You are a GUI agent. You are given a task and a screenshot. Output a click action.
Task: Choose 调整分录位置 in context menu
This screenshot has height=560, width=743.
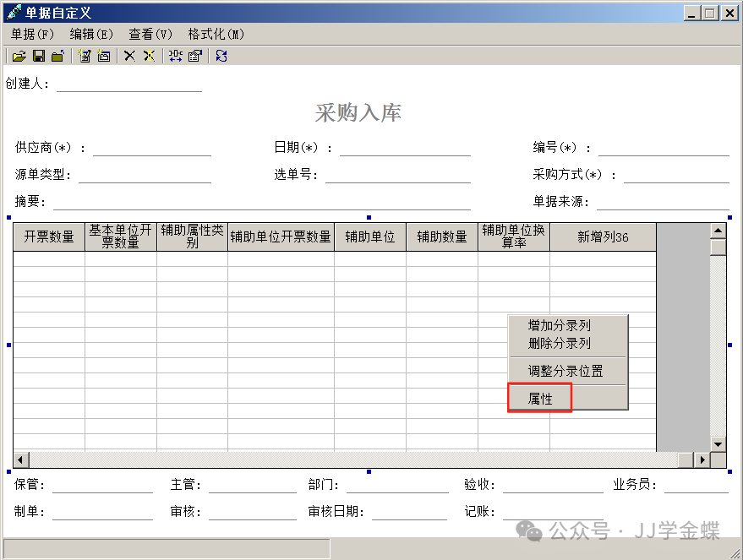[565, 371]
